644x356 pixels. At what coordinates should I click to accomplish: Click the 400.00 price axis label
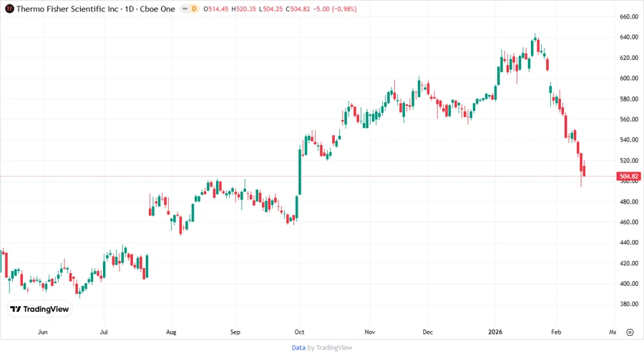629,283
